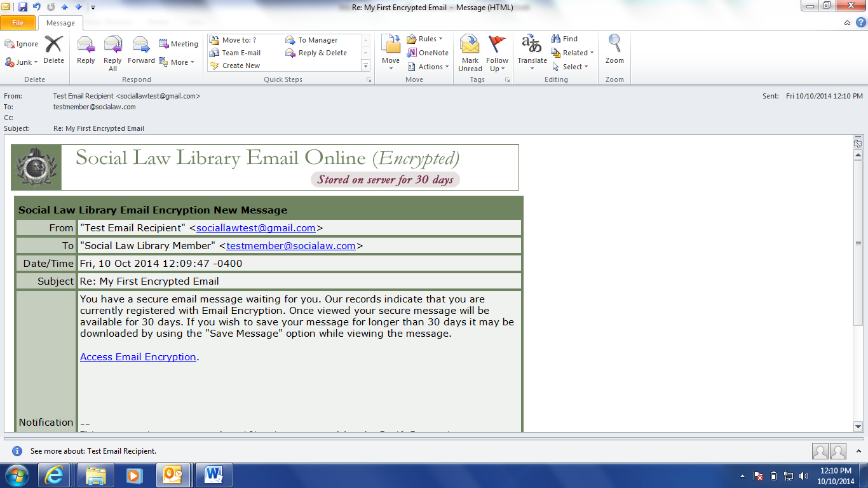Screen dimensions: 868x488
Task: Open the Related messages dropdown
Action: point(572,53)
